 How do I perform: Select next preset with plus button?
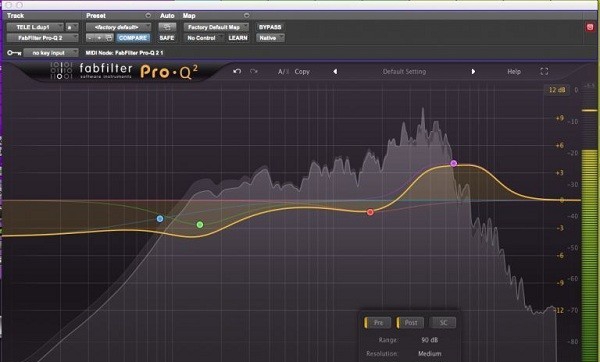(99, 38)
